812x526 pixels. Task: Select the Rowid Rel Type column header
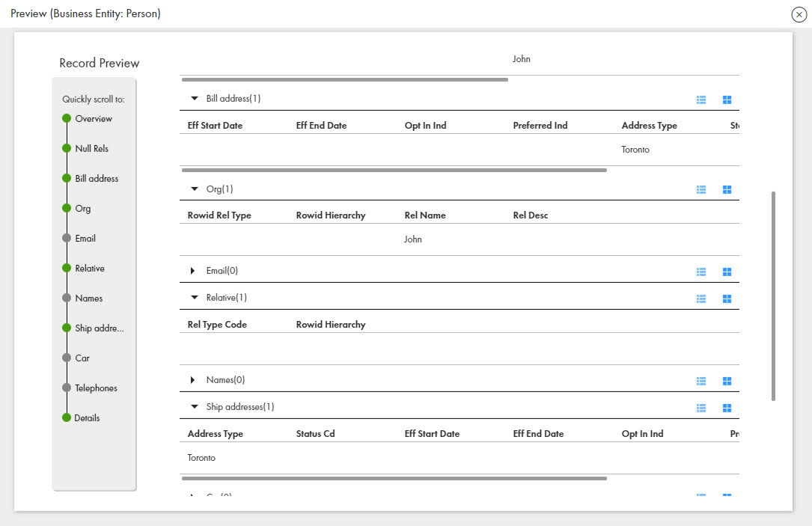point(219,215)
